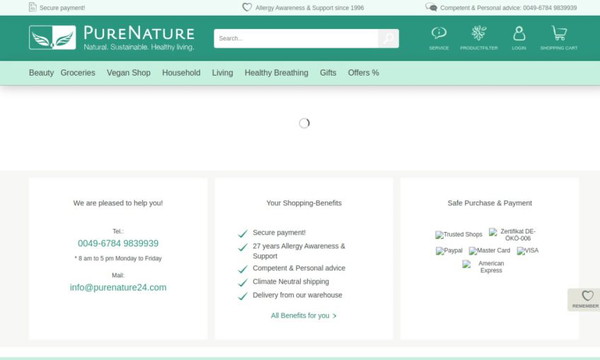The height and width of the screenshot is (360, 600).
Task: Click the Paypal payment icon
Action: pos(449,251)
